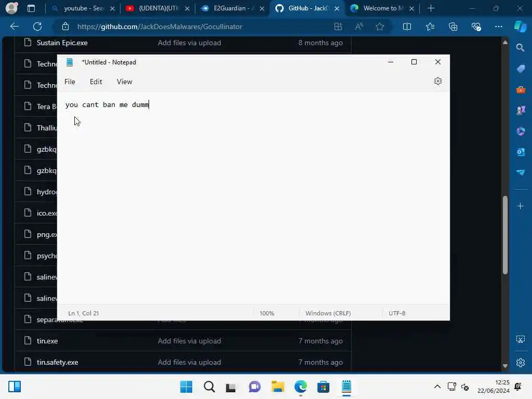Open the File menu in Notepad

(x=70, y=82)
